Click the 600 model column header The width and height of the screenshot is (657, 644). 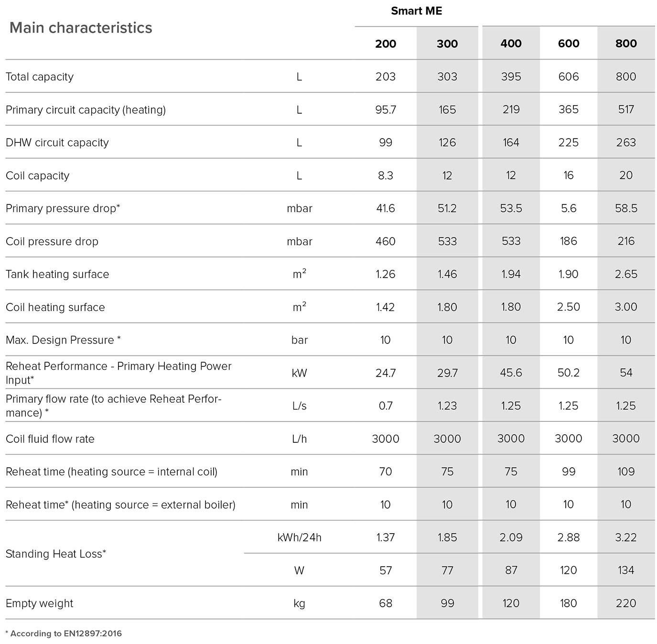point(569,43)
